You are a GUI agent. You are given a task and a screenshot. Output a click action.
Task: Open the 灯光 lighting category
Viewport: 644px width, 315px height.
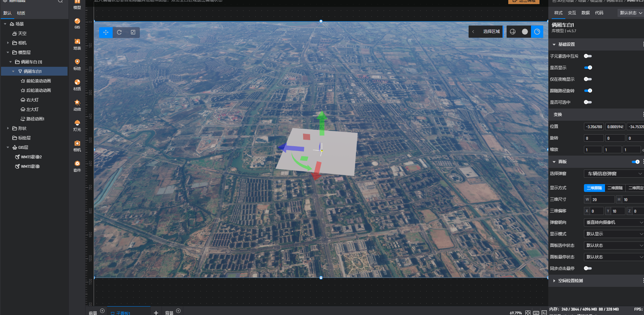point(77,125)
